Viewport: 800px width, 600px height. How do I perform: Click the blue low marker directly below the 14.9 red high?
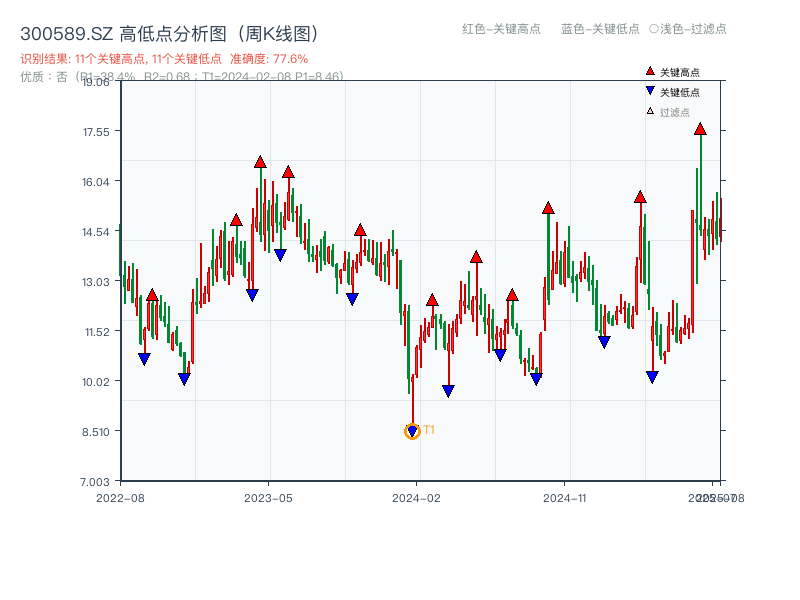[252, 295]
